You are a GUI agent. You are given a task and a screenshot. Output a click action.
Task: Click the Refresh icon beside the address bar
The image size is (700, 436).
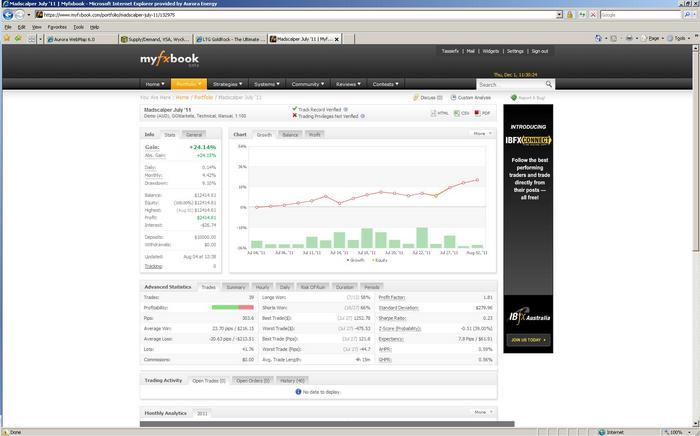582,15
